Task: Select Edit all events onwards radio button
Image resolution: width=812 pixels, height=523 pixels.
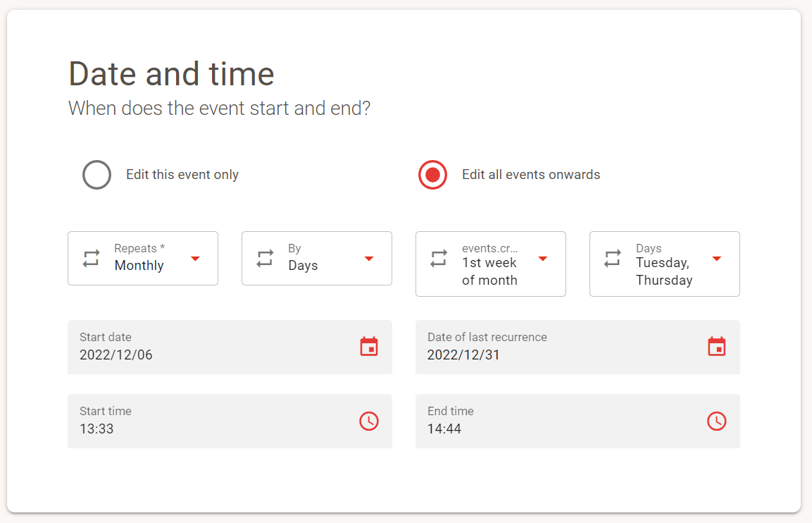Action: [432, 175]
